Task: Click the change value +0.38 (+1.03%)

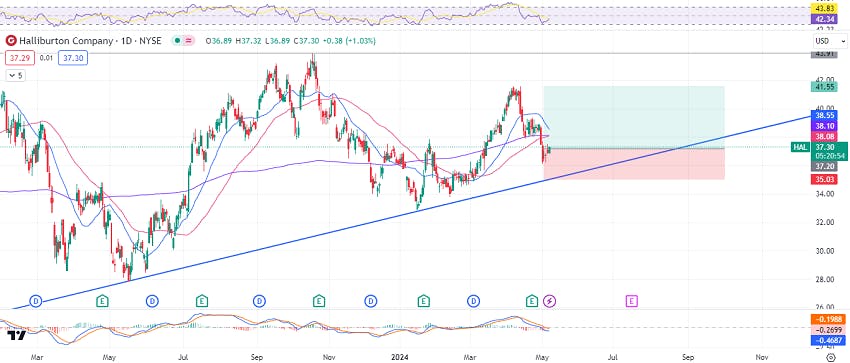Action: point(350,41)
